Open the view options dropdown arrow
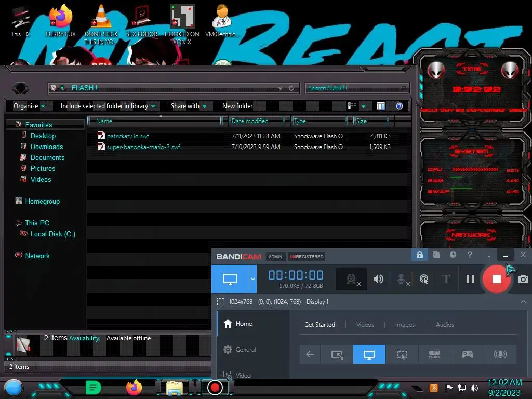Image resolution: width=532 pixels, height=399 pixels. coord(363,106)
